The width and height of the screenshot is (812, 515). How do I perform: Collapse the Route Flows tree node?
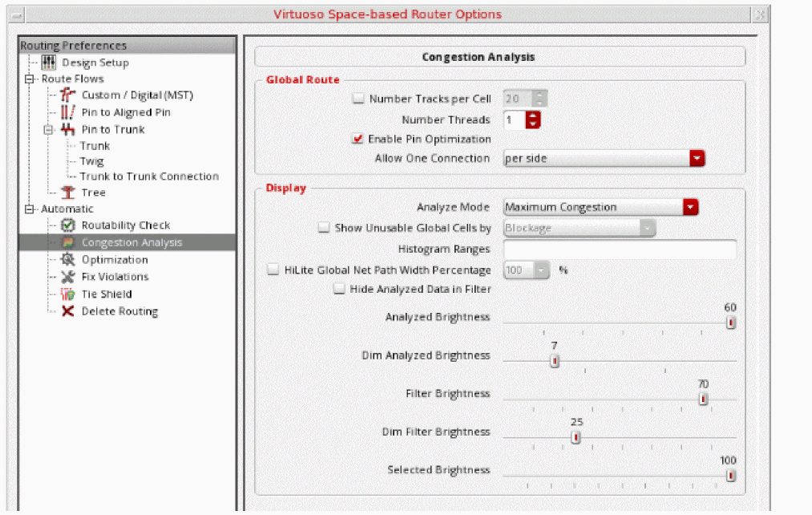[30, 79]
